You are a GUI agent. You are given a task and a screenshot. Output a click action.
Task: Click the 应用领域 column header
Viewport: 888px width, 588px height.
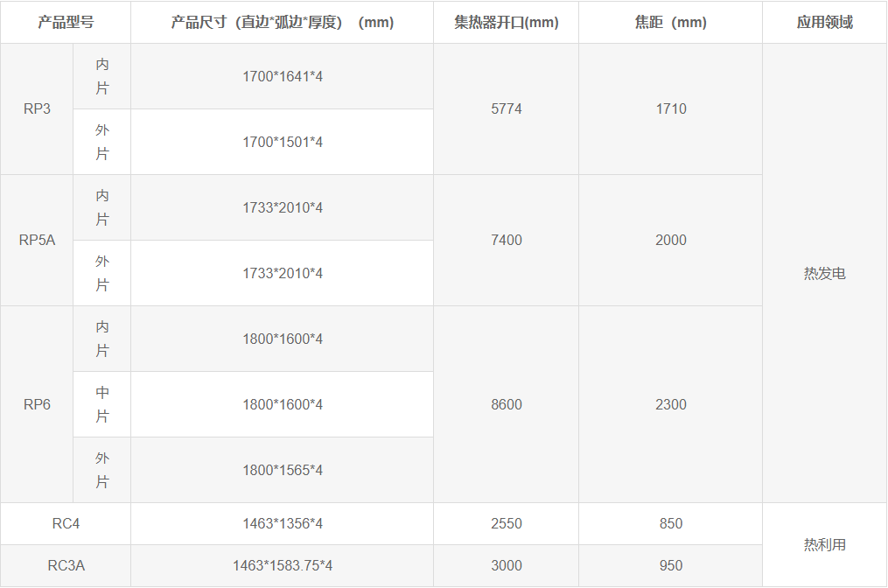(x=824, y=23)
